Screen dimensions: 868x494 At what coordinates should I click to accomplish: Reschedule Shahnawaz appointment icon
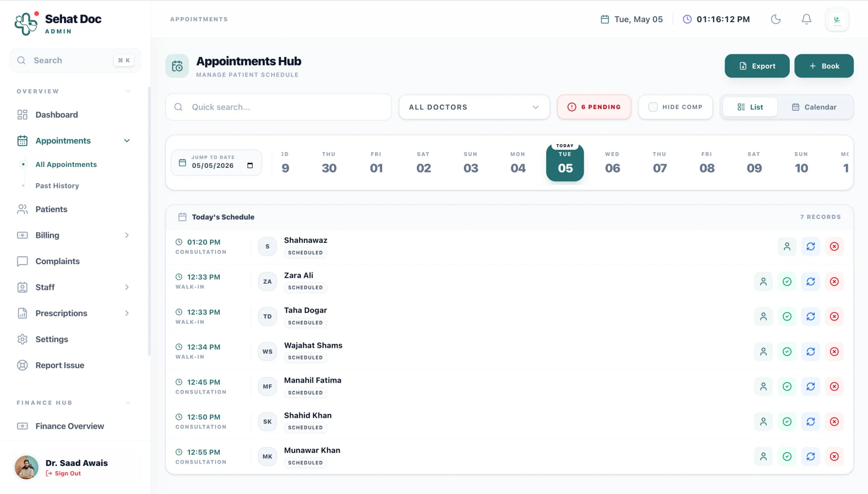coord(811,247)
